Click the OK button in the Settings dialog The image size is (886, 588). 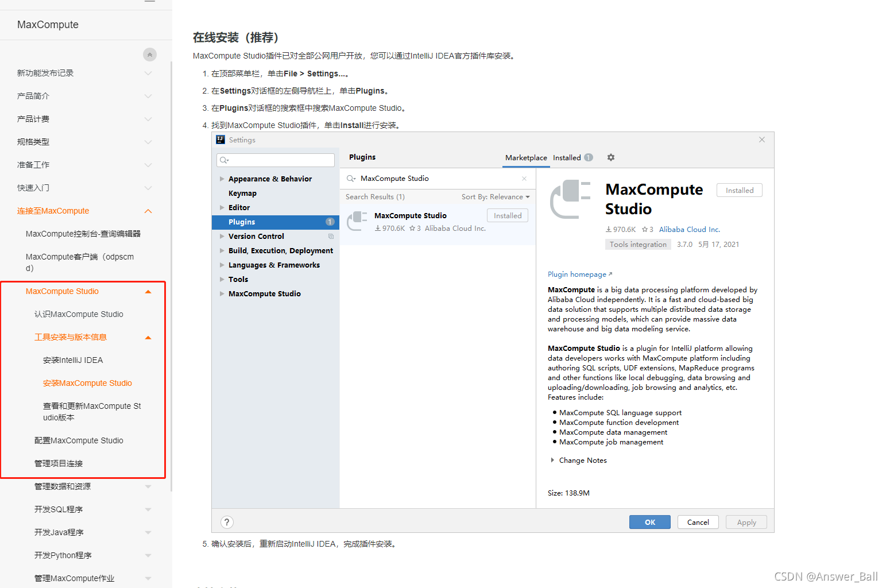pos(649,522)
